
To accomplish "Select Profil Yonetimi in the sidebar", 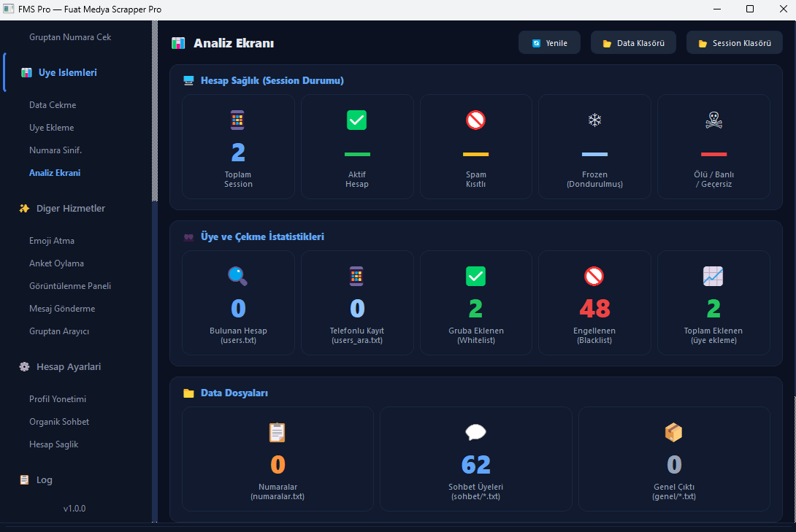I will [x=58, y=399].
